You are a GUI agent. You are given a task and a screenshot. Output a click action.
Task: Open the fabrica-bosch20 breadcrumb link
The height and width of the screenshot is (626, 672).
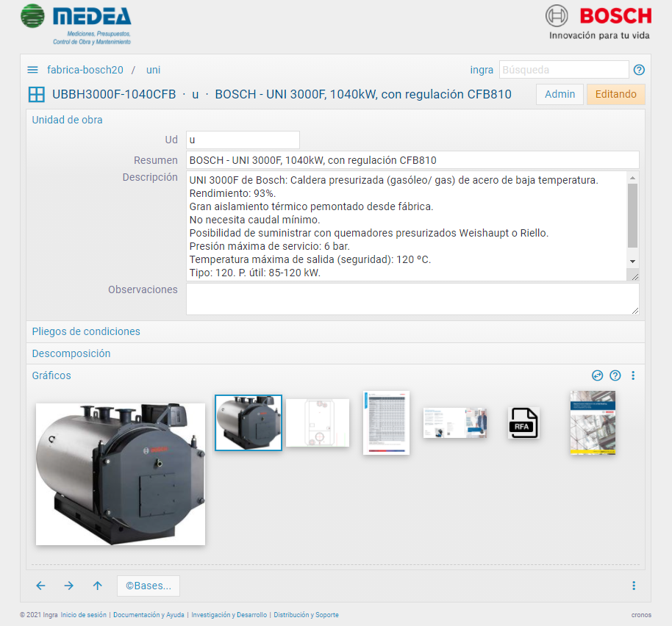tap(85, 70)
